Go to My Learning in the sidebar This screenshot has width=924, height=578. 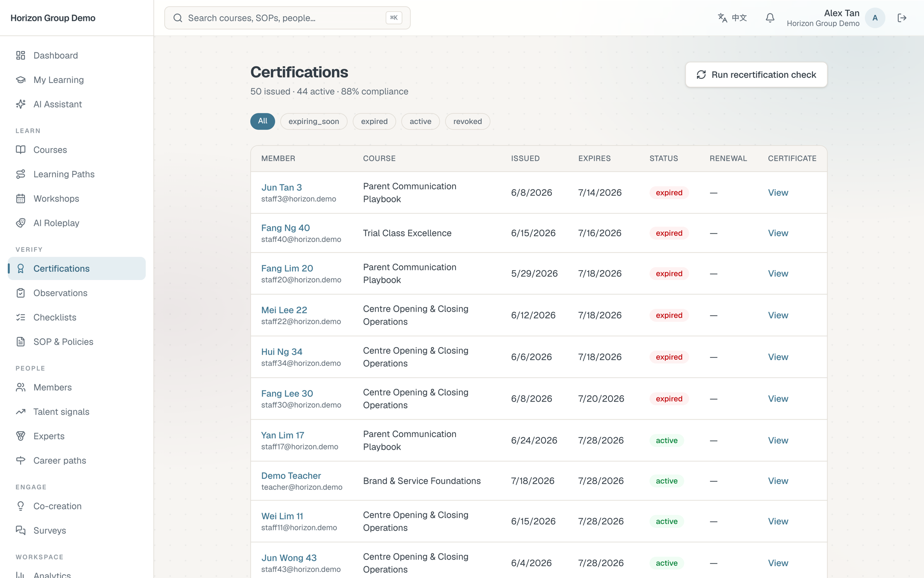pos(77,80)
